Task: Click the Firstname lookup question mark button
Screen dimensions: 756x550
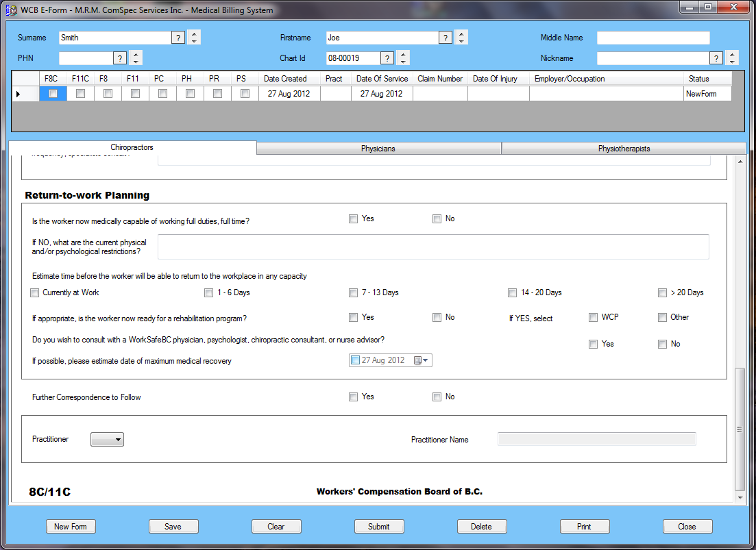Action: (446, 38)
